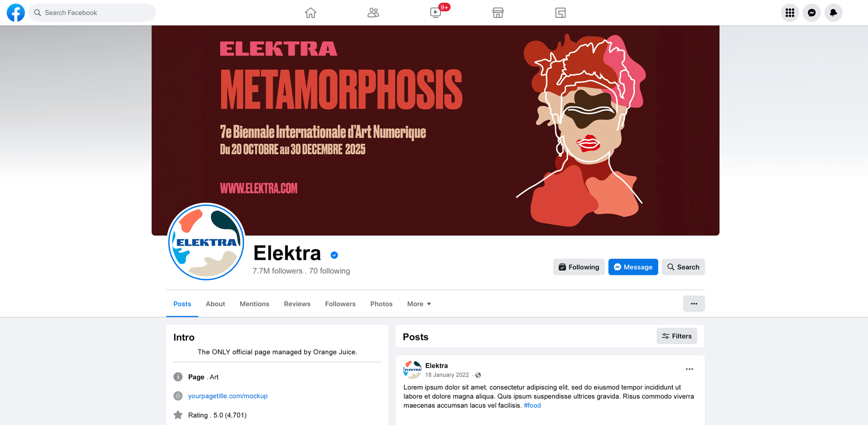Open the nine-dot Menu grid icon

click(790, 13)
